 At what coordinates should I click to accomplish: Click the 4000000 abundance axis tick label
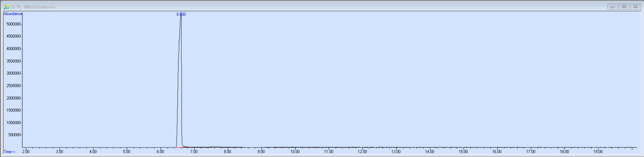pyautogui.click(x=13, y=49)
